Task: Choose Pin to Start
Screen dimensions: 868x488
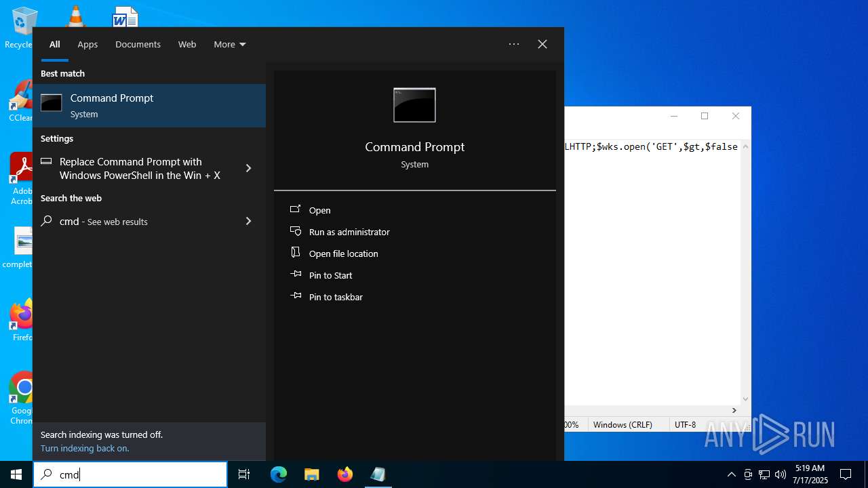Action: coord(331,275)
